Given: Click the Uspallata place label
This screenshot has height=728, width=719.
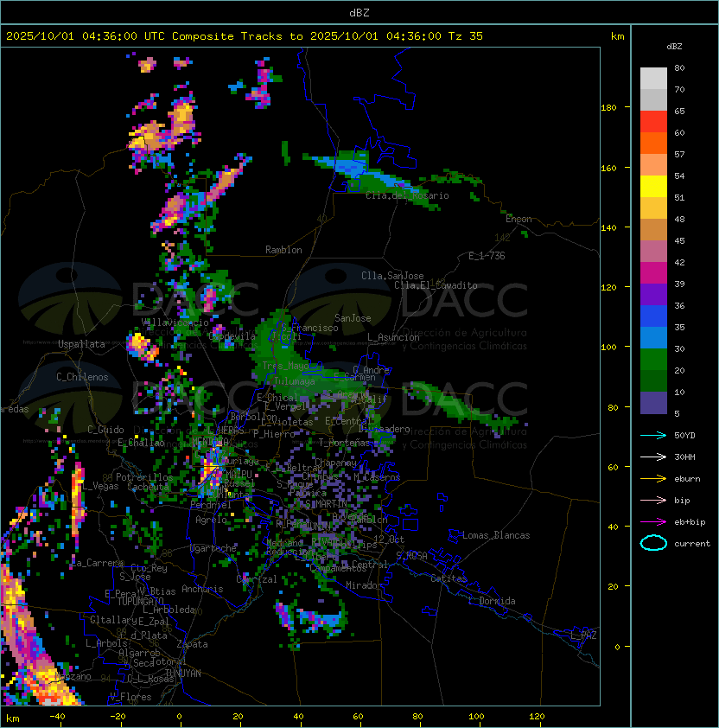Looking at the screenshot, I should tap(81, 344).
